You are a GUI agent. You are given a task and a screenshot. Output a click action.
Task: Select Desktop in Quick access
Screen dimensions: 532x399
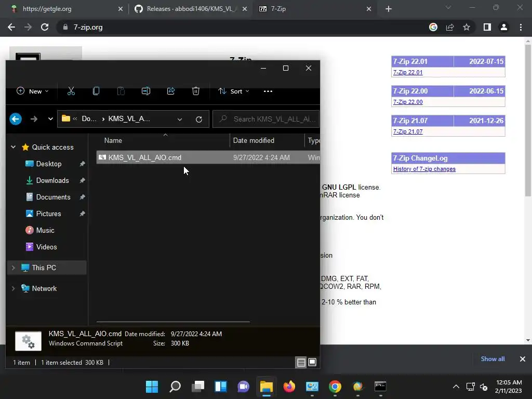[x=49, y=164]
